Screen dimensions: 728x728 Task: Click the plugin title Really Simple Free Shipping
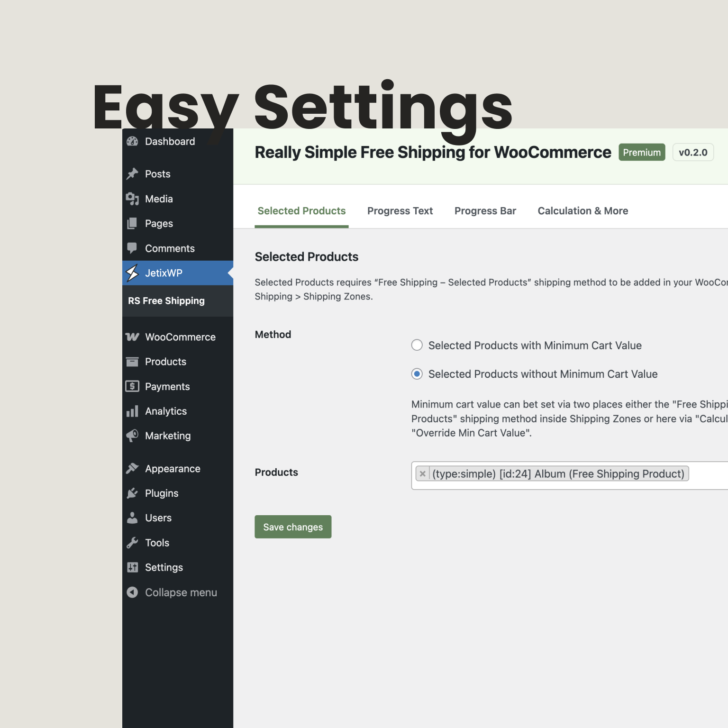pos(433,153)
